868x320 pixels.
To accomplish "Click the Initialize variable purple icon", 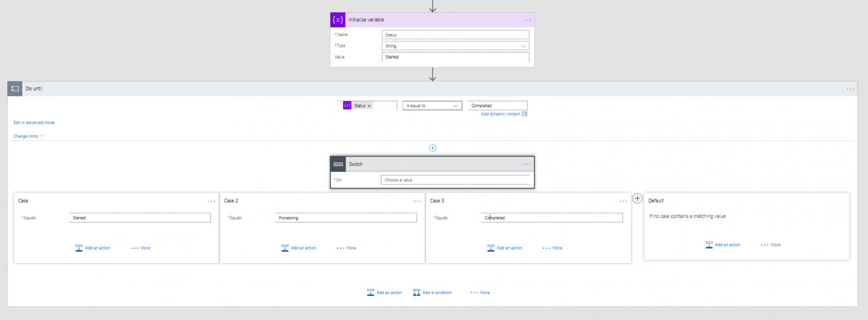I will [x=338, y=20].
